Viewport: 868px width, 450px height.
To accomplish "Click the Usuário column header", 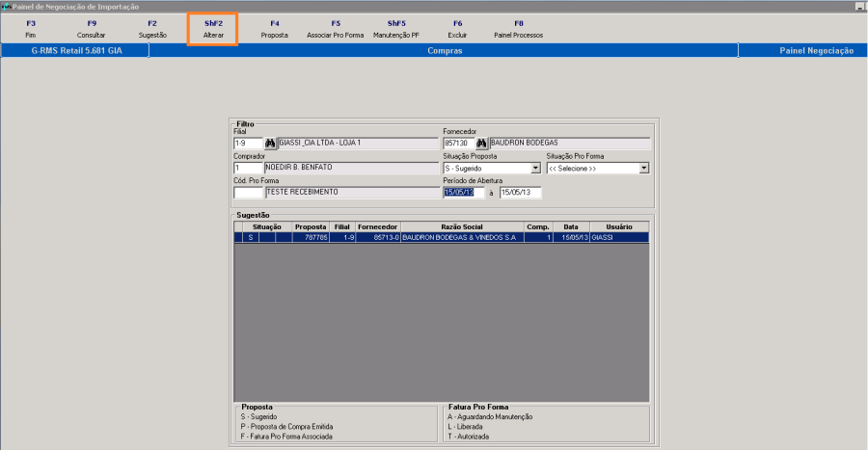I will tap(619, 226).
